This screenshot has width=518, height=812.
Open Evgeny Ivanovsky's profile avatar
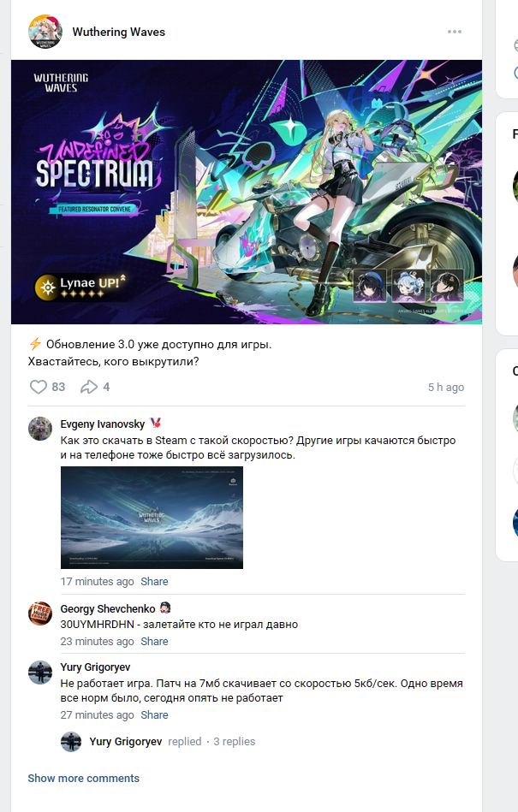click(40, 429)
